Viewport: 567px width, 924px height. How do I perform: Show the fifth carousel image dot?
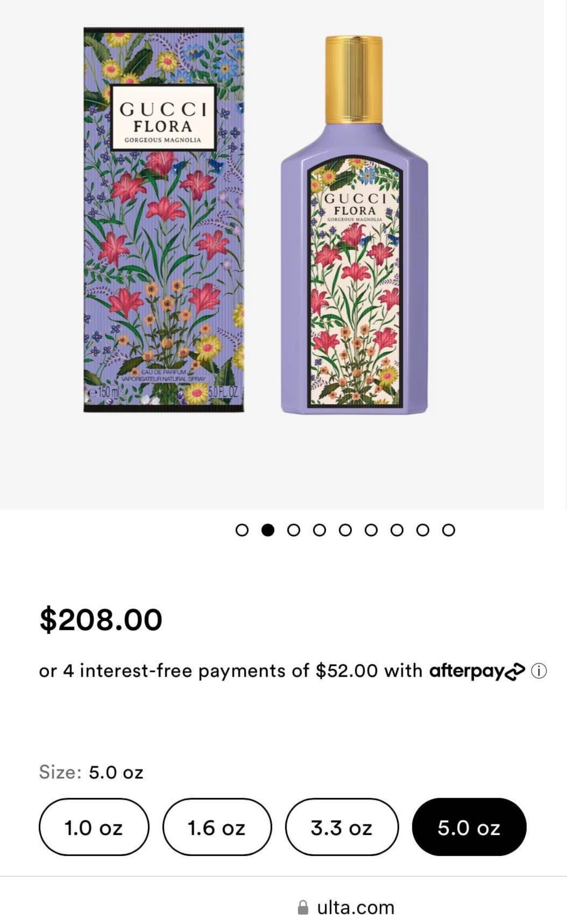coord(345,530)
